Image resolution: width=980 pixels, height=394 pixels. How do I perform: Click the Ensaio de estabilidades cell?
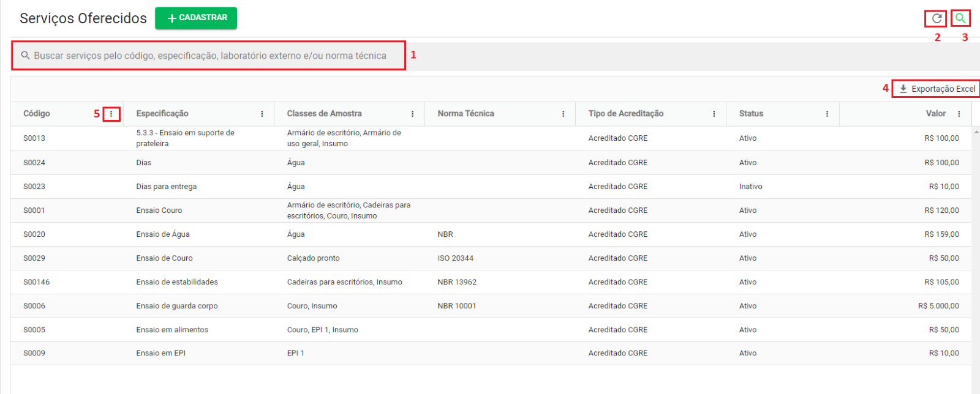click(x=177, y=282)
